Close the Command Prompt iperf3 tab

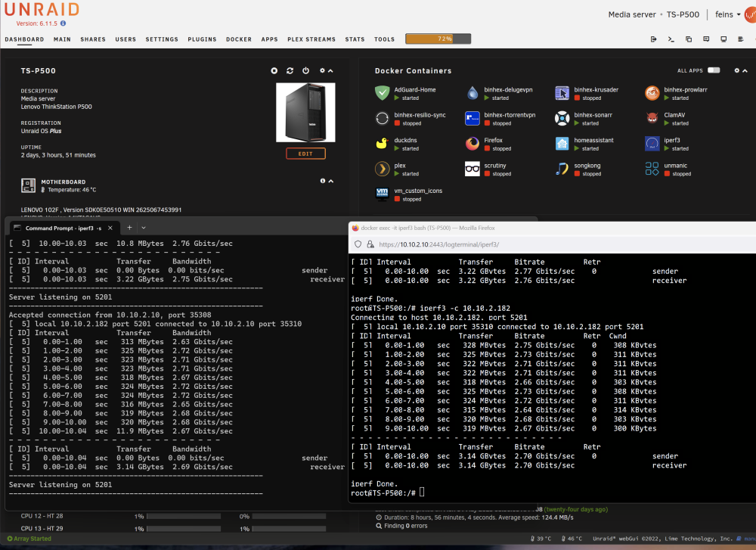(x=110, y=228)
